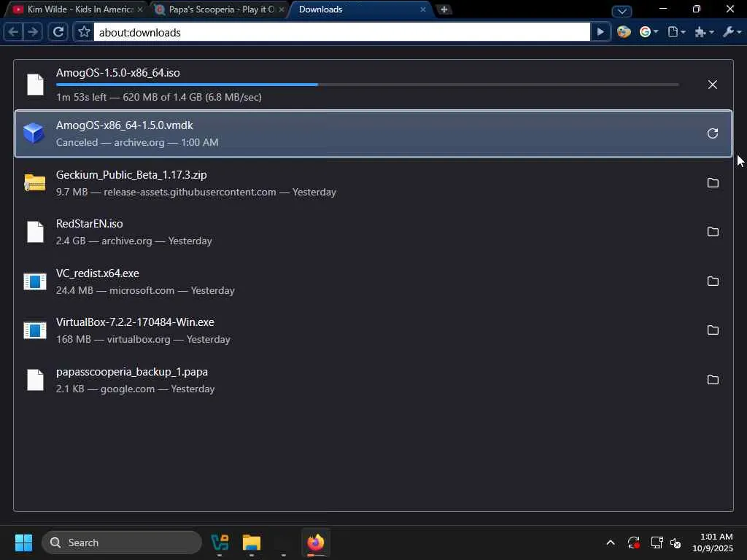Switch to Kim Wilde - Kids In America tab
This screenshot has height=560, width=747.
(x=75, y=9)
